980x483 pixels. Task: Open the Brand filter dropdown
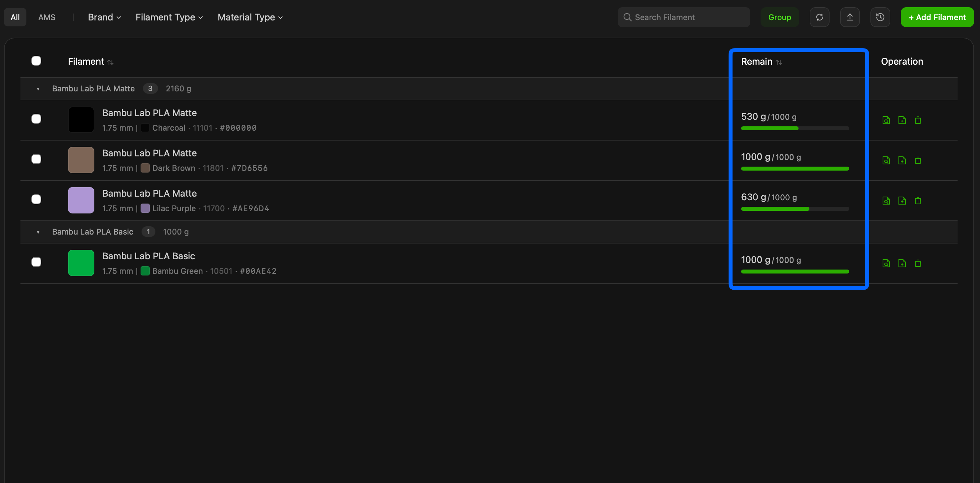[x=104, y=17]
